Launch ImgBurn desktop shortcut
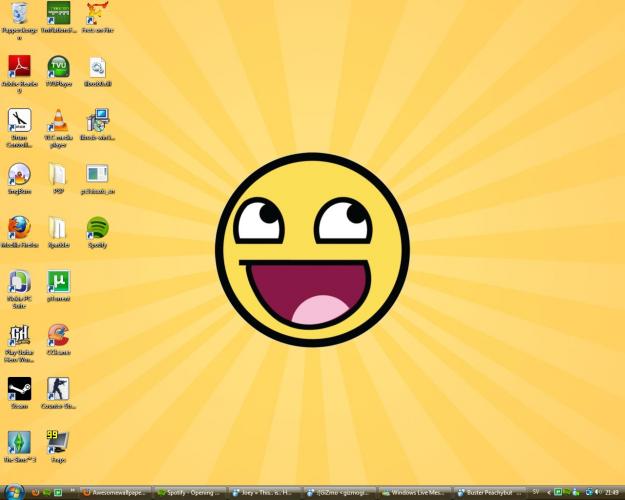 coord(19,174)
